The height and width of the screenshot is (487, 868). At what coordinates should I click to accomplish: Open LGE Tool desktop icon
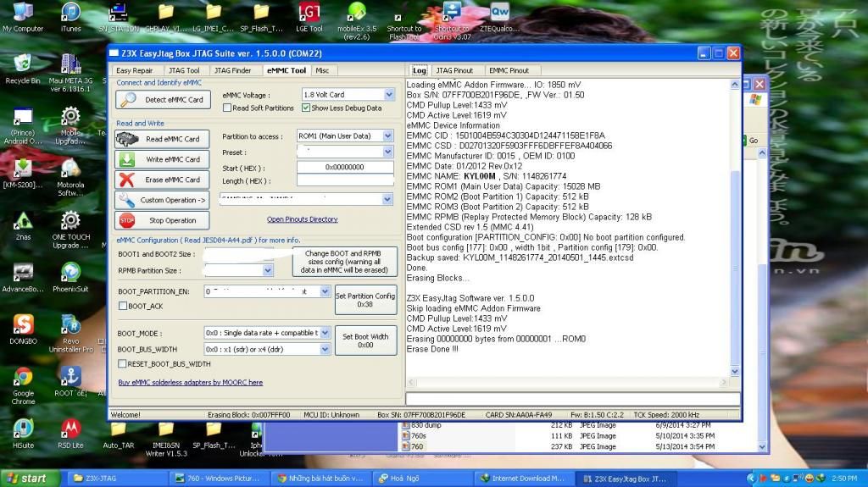(309, 18)
